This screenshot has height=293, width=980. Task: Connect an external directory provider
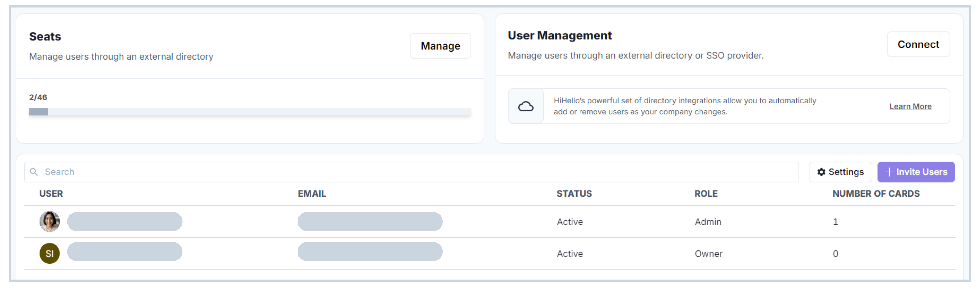(918, 44)
